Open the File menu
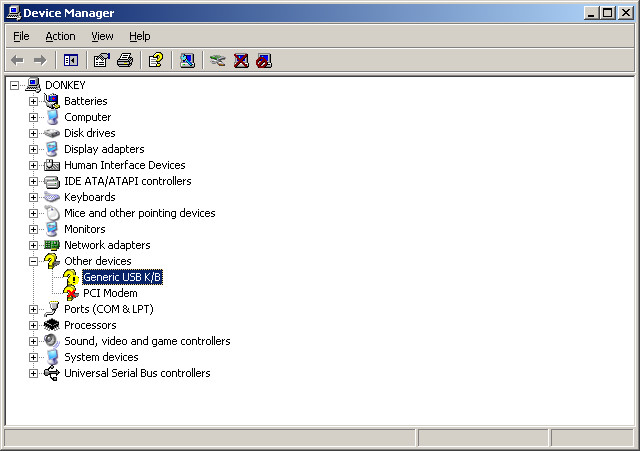Image resolution: width=640 pixels, height=451 pixels. coord(21,36)
